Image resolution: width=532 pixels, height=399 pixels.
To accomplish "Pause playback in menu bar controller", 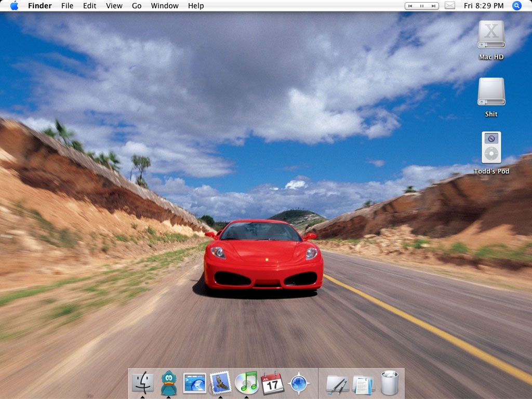I will click(421, 6).
